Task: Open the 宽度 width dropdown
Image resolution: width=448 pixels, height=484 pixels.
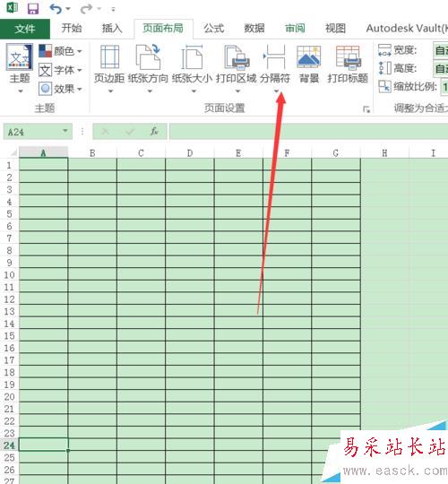Action: tap(441, 50)
